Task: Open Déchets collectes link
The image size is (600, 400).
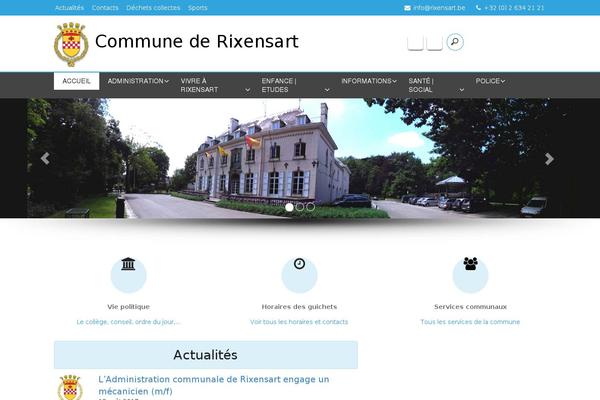Action: [x=153, y=8]
